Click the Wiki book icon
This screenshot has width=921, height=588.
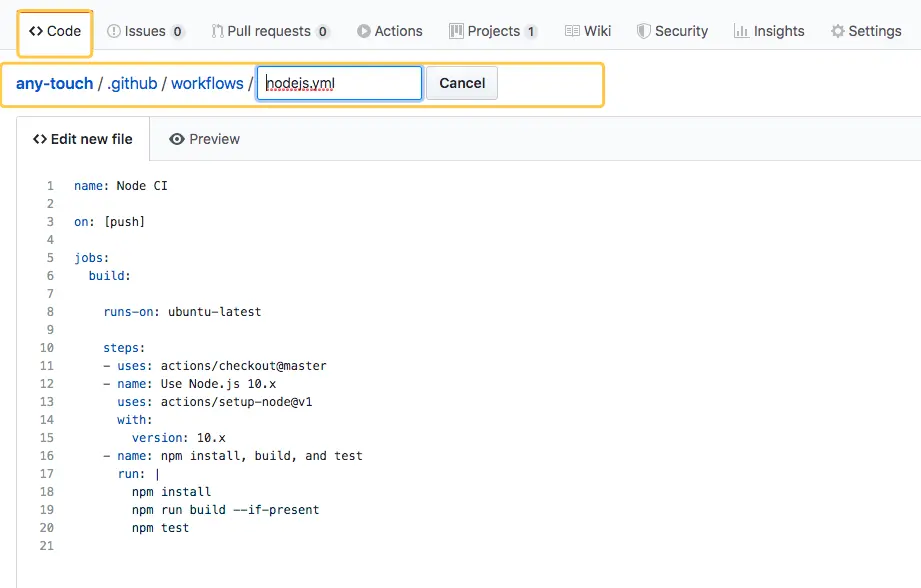tap(572, 31)
